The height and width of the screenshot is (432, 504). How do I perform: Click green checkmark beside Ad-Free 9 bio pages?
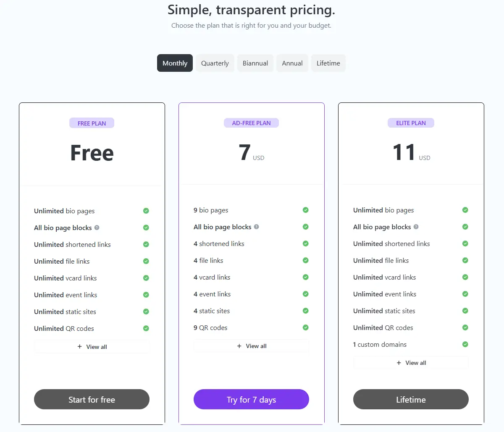pyautogui.click(x=306, y=210)
